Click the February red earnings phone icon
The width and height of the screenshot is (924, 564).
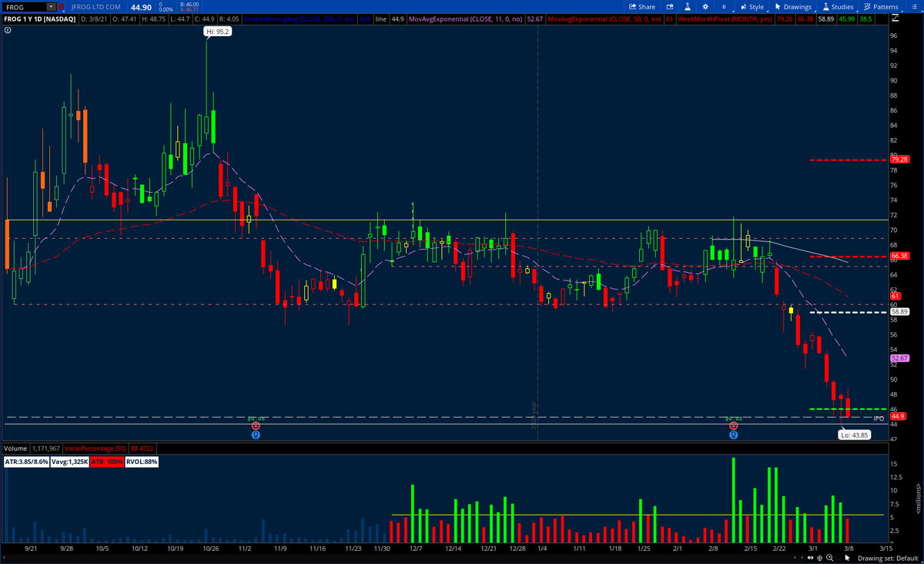(734, 425)
